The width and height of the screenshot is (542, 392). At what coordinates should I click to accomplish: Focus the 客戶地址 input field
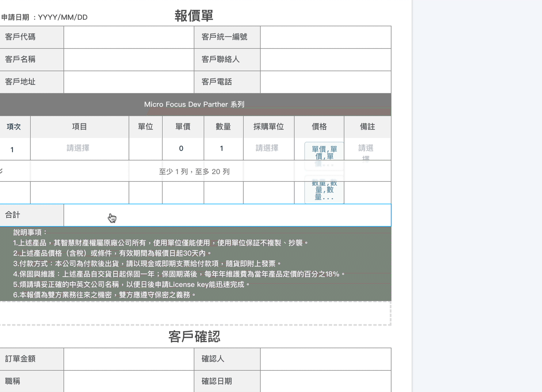[x=129, y=82]
